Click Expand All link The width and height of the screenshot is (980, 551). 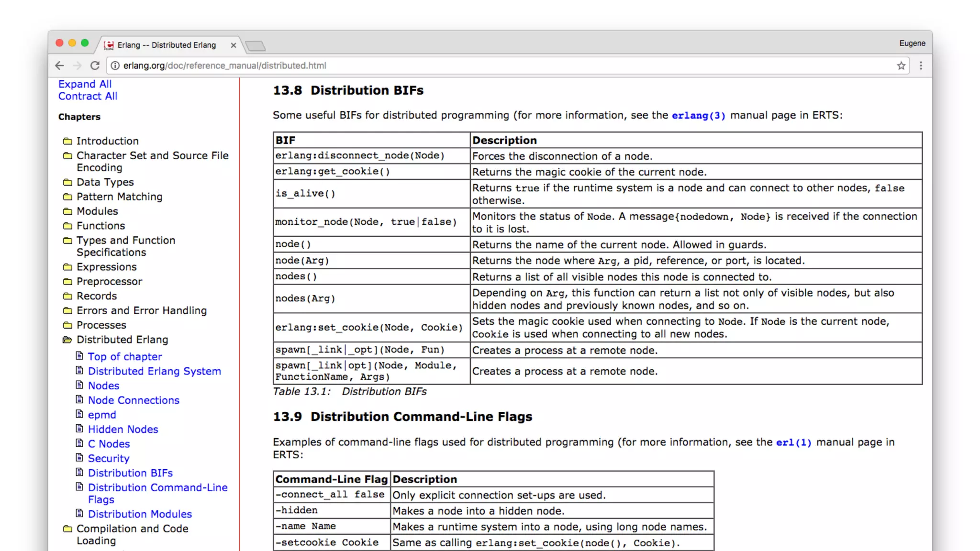point(85,84)
